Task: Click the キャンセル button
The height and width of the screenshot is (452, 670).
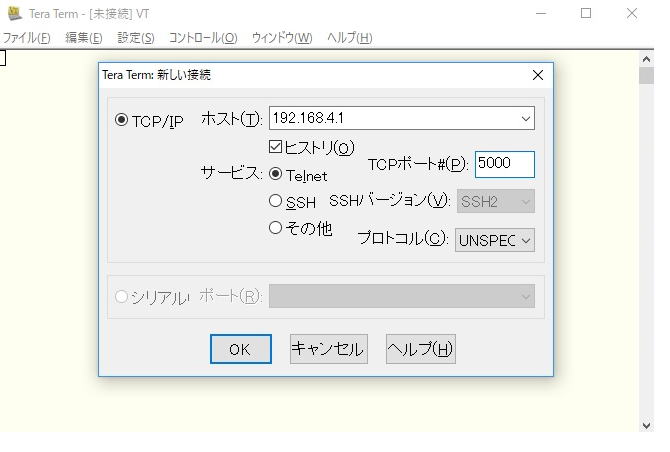Action: click(x=329, y=349)
